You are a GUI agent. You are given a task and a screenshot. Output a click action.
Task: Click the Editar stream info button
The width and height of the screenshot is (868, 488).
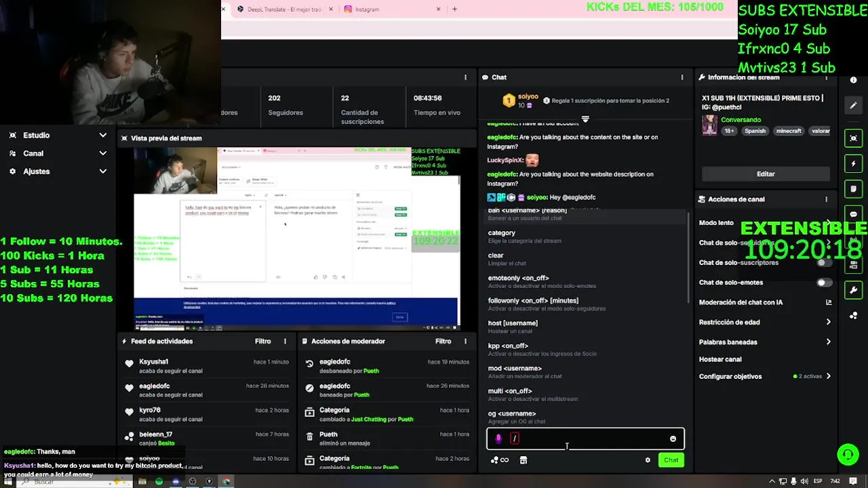(x=766, y=174)
